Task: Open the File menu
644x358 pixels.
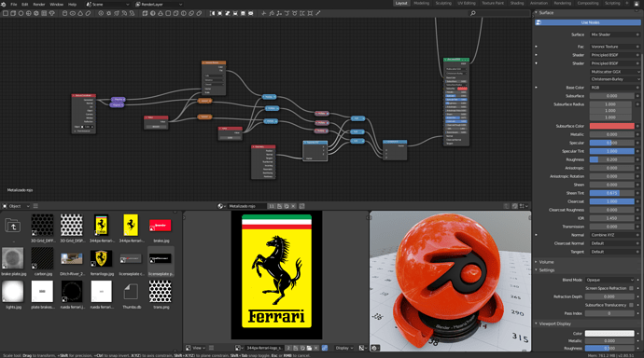Action: pos(14,4)
